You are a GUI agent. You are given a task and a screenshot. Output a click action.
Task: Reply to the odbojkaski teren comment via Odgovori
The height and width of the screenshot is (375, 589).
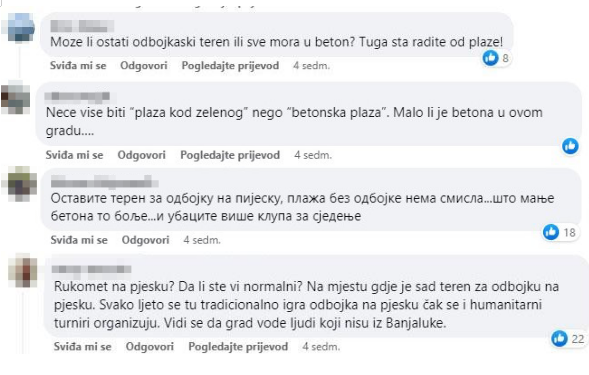click(144, 66)
